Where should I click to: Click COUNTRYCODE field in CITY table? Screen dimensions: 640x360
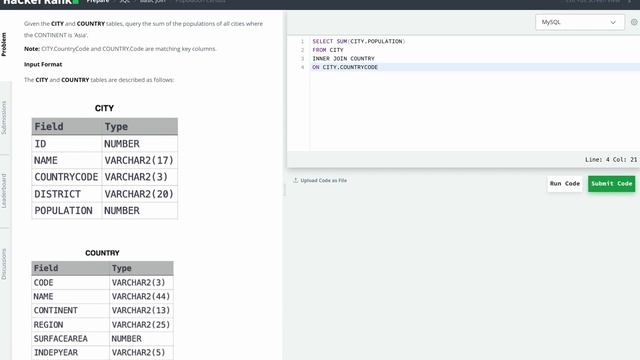coord(66,177)
